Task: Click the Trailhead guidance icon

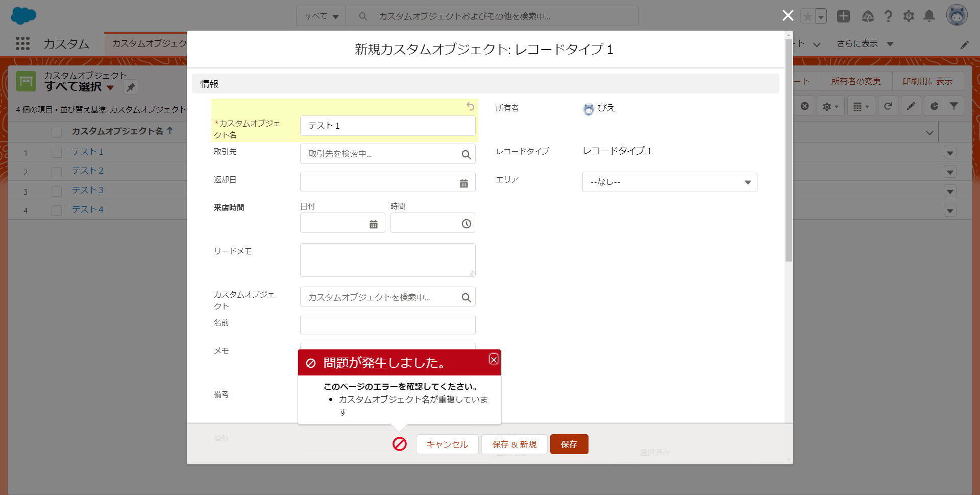Action: 868,16
